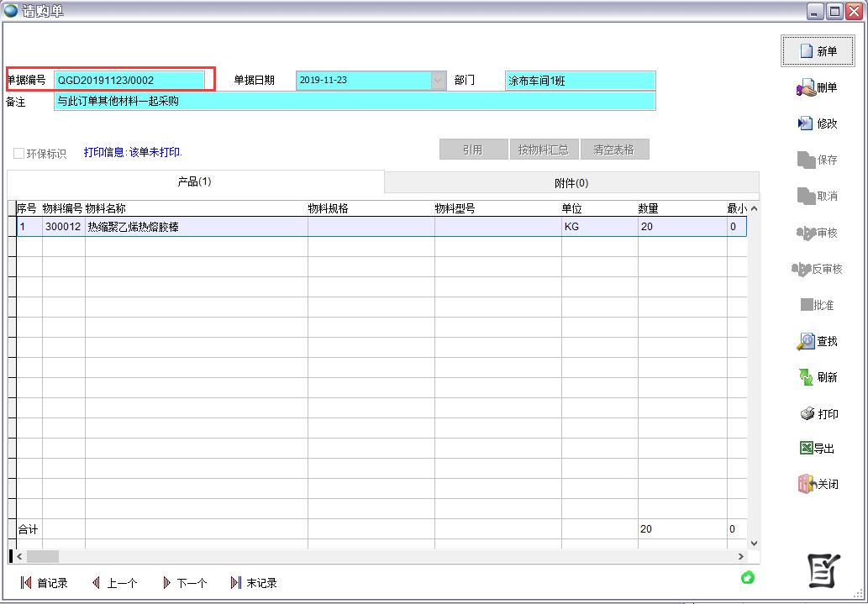Viewport: 868px width, 604px height.
Task: Click the horizontal scrollbar right arrow
Action: point(740,556)
